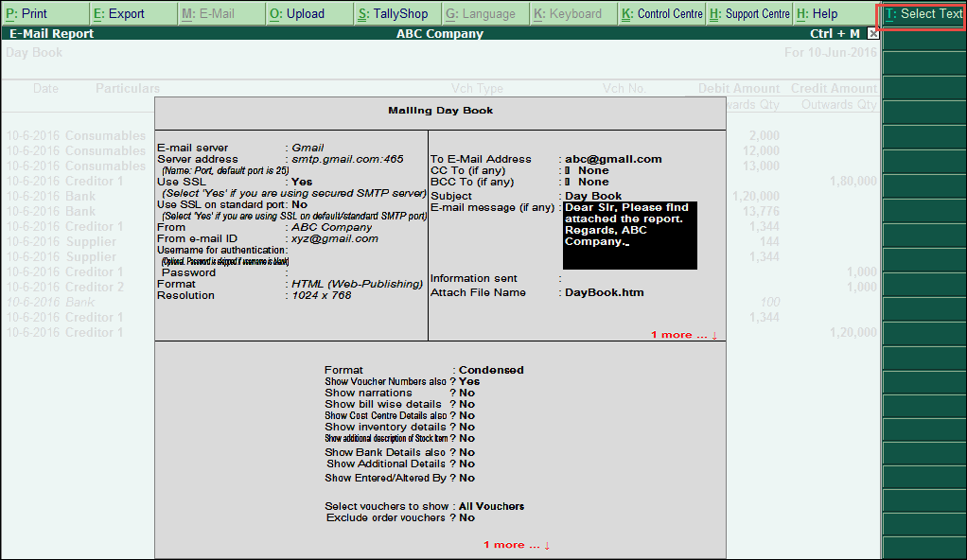Edit To E-Mail Address abc@gmail.com

(x=614, y=159)
